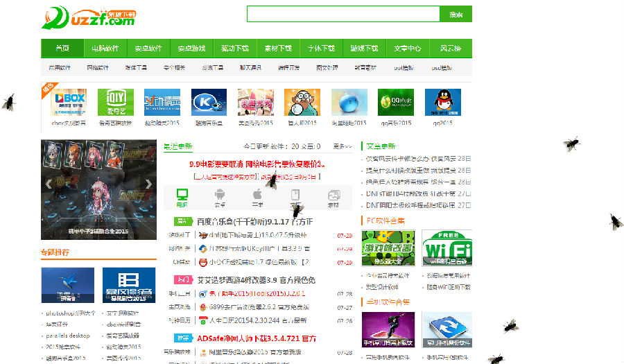Image resolution: width=624 pixels, height=364 pixels.
Task: Open the dnf 13.0.47.5 upgrade patch link
Action: pos(258,235)
